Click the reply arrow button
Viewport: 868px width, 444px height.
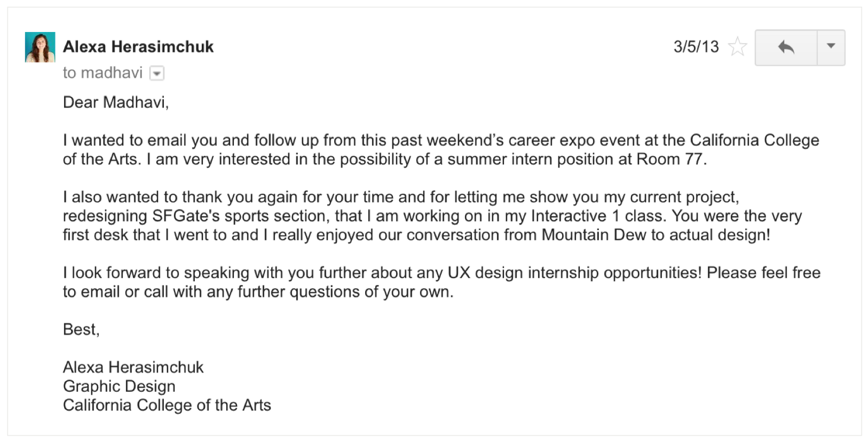coord(786,48)
